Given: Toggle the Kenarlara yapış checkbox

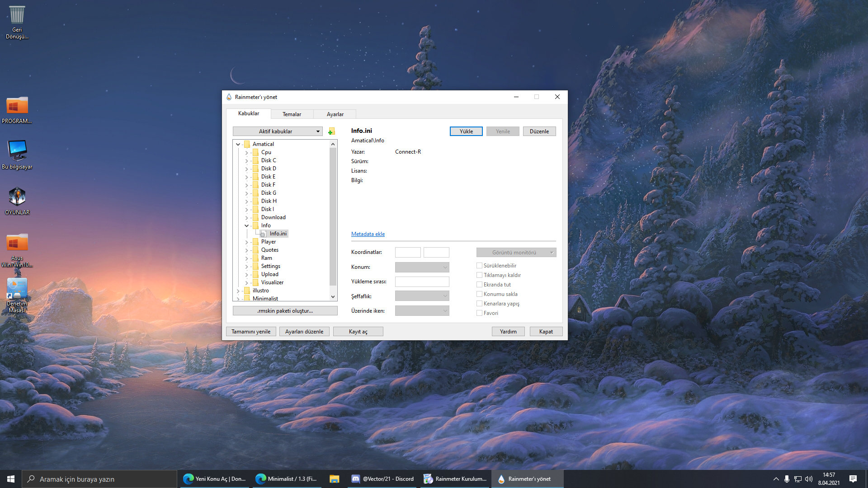Looking at the screenshot, I should tap(479, 304).
